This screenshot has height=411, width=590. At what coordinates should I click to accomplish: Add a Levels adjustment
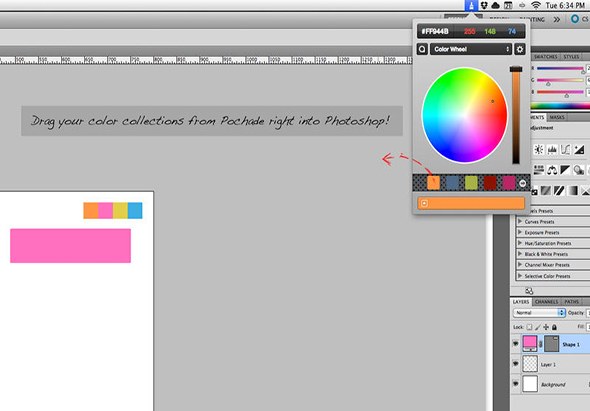552,149
